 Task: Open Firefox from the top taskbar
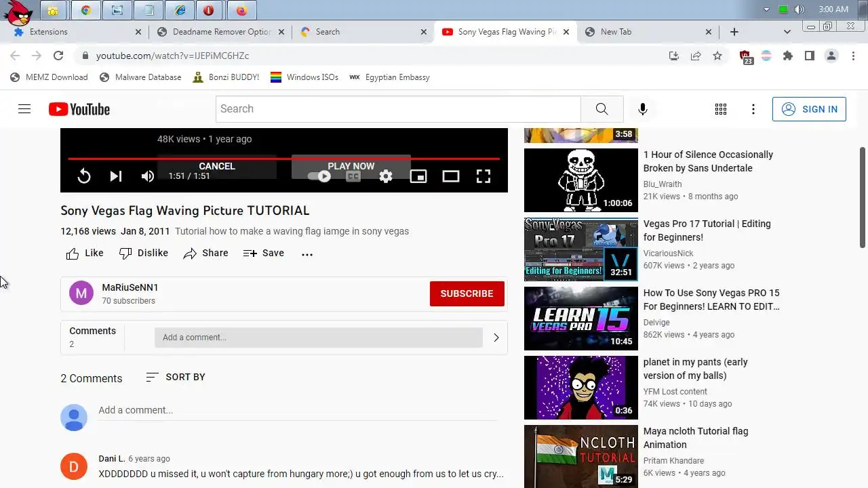[x=241, y=9]
